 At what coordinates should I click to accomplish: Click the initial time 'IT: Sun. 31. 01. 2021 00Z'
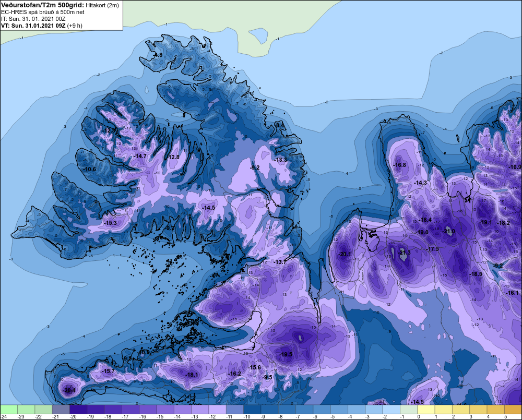[x=33, y=19]
